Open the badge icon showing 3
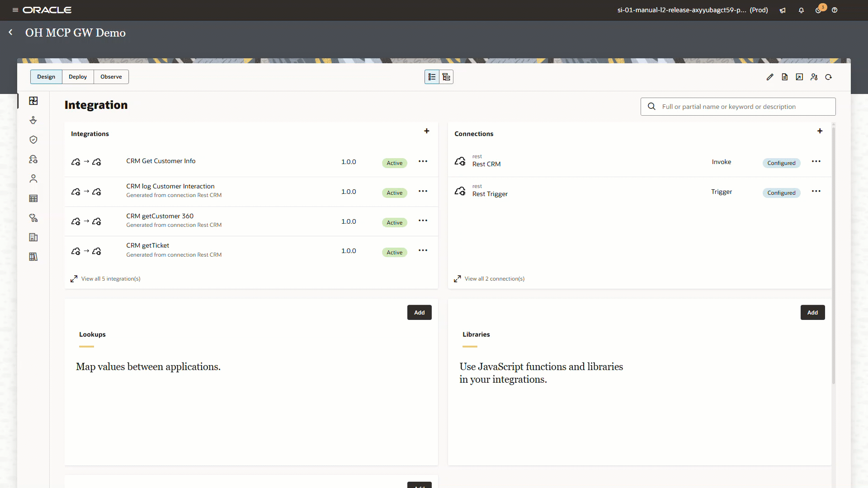Image resolution: width=868 pixels, height=488 pixels. coord(820,9)
